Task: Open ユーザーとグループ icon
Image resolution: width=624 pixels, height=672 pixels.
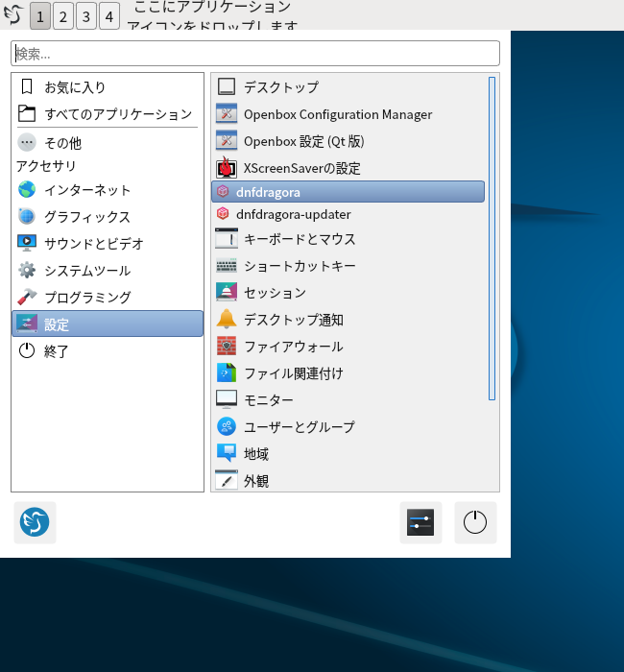Action: 227,426
